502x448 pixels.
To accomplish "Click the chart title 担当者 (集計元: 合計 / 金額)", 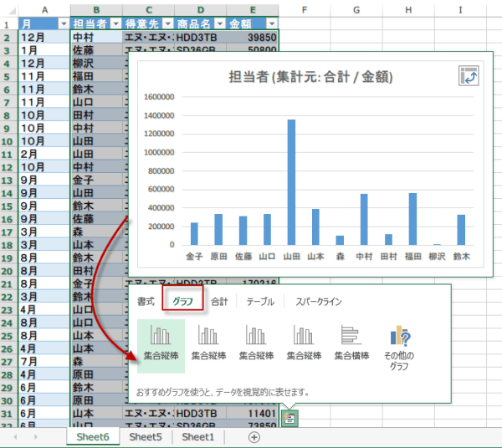I will click(310, 77).
